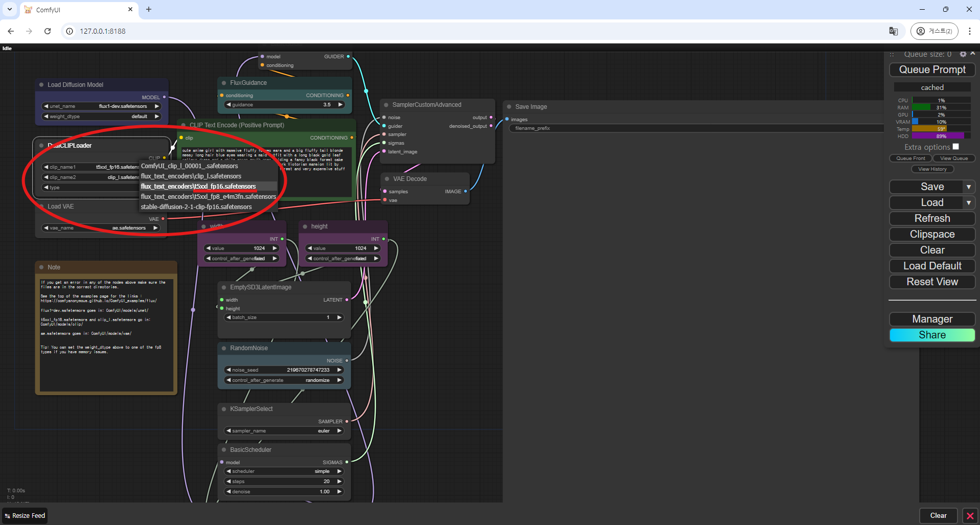
Task: Click the guest profile button in Chrome
Action: [934, 31]
